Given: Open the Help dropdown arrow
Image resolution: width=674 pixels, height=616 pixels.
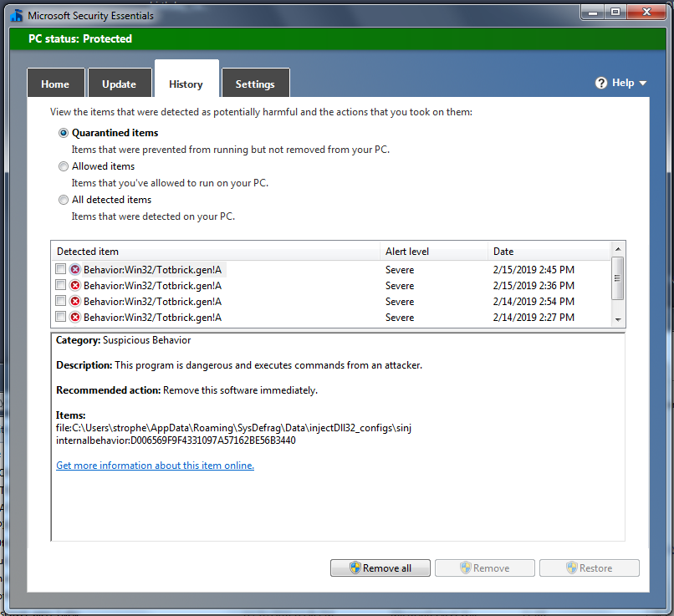Looking at the screenshot, I should click(643, 84).
